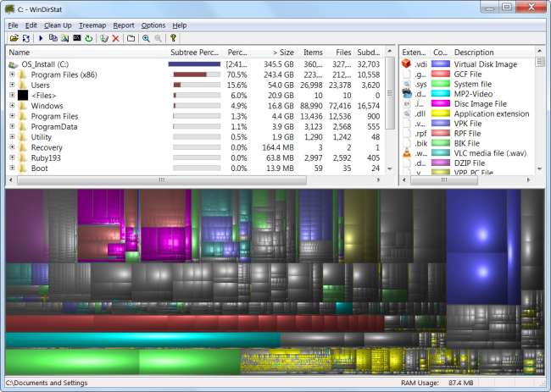Expand the Users folder tree node
551x392 pixels.
point(12,86)
